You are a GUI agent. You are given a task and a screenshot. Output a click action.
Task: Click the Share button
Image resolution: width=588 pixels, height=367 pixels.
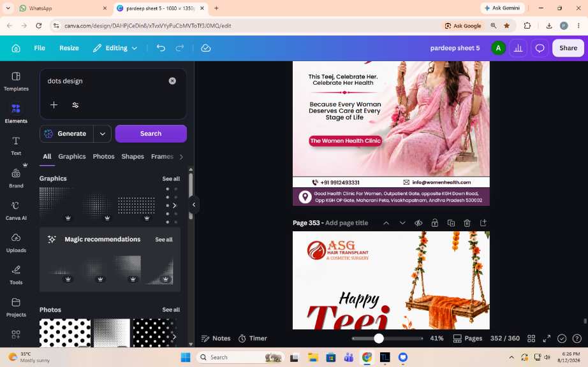coord(568,48)
